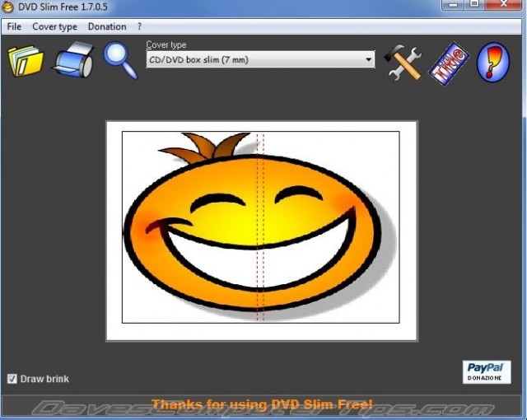Screen dimensions: 527x420
Task: Open preview with the magnifying glass icon
Action: [120, 60]
